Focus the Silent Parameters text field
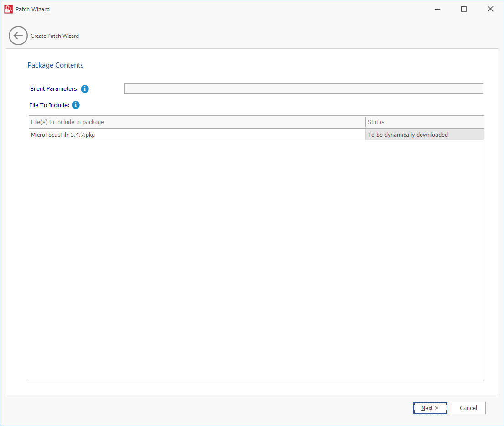 tap(303, 88)
